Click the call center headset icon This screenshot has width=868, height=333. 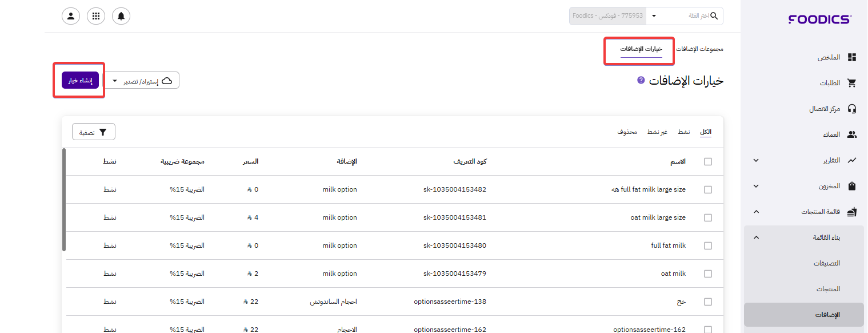[852, 109]
